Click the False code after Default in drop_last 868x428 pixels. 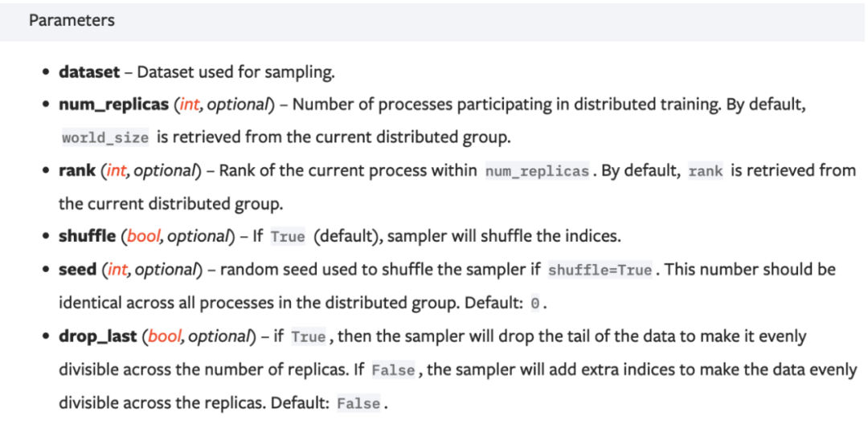point(358,403)
